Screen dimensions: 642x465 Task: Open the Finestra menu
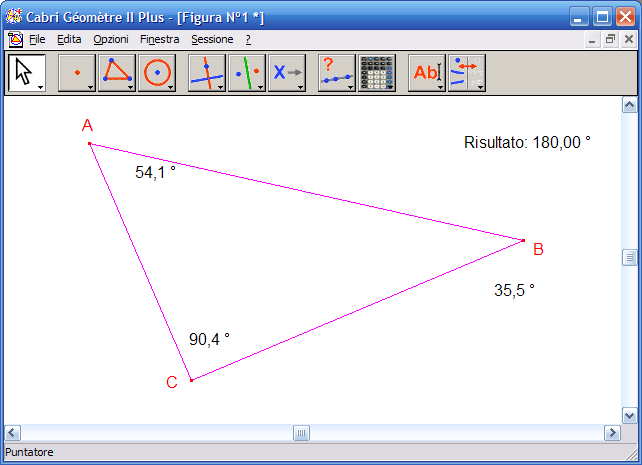tap(160, 39)
